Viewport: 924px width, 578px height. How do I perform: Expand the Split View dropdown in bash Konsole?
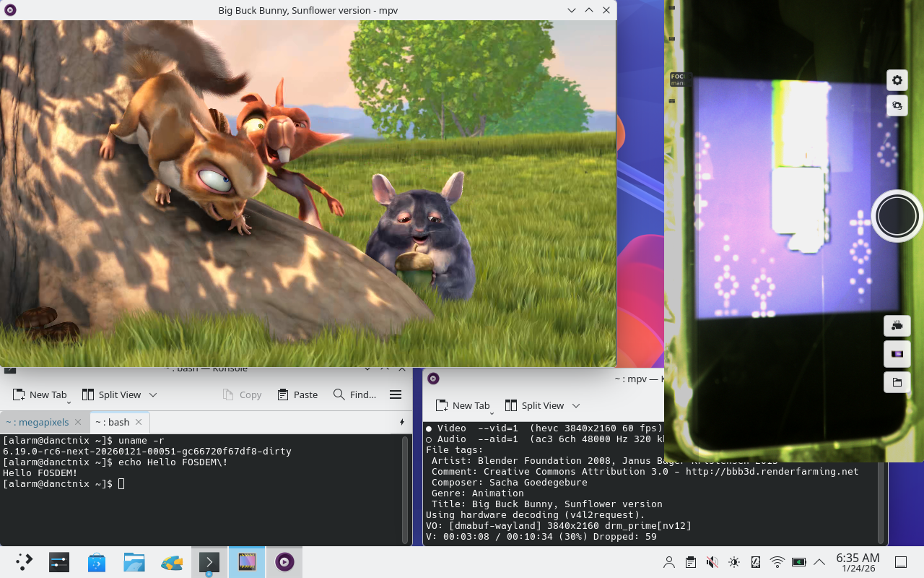pyautogui.click(x=153, y=394)
